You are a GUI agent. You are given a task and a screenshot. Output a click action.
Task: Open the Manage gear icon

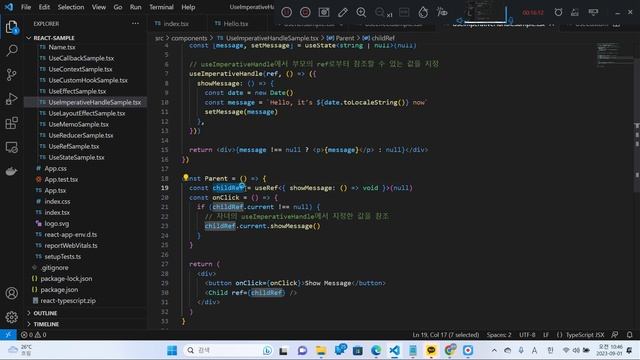click(11, 317)
